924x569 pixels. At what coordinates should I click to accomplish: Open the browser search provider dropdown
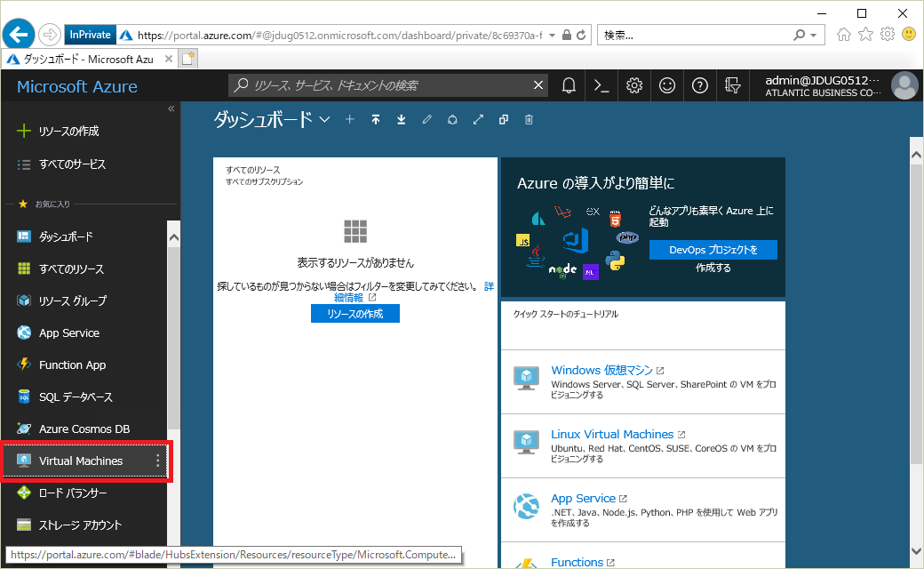click(814, 36)
